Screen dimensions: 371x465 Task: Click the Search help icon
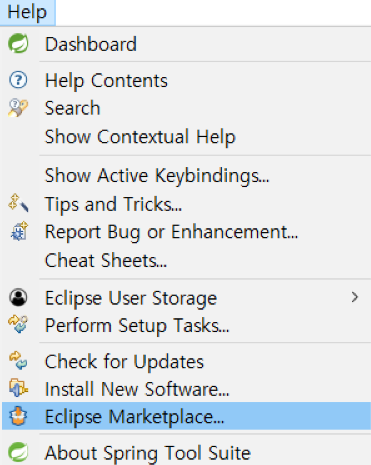pyautogui.click(x=18, y=108)
